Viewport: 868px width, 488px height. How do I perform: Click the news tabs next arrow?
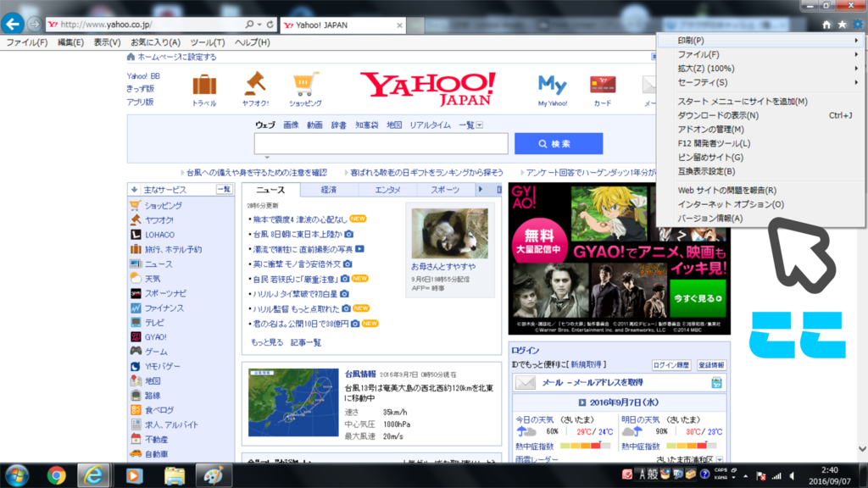click(x=481, y=189)
